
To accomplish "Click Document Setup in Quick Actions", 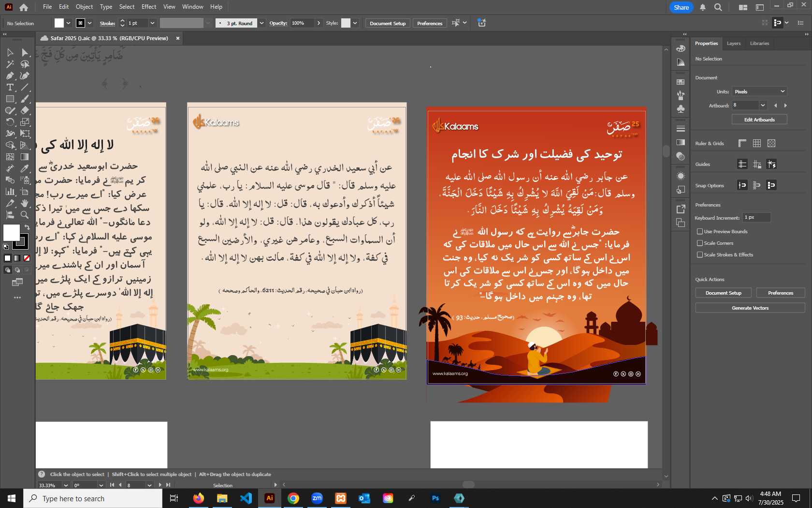I will [723, 293].
